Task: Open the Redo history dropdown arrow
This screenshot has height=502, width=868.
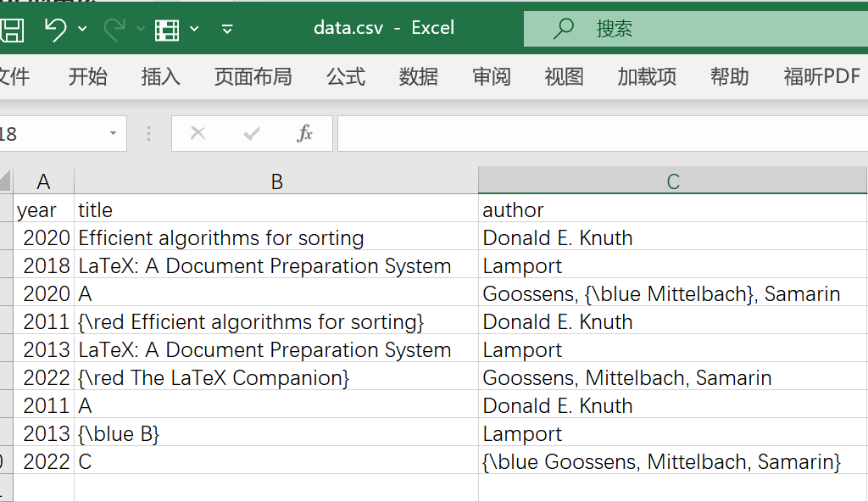Action: point(141,28)
